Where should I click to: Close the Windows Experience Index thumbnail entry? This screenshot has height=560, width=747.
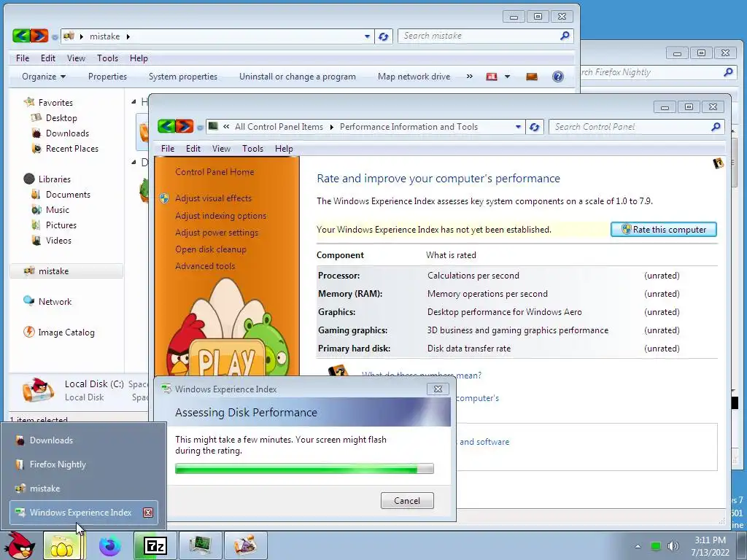click(148, 513)
